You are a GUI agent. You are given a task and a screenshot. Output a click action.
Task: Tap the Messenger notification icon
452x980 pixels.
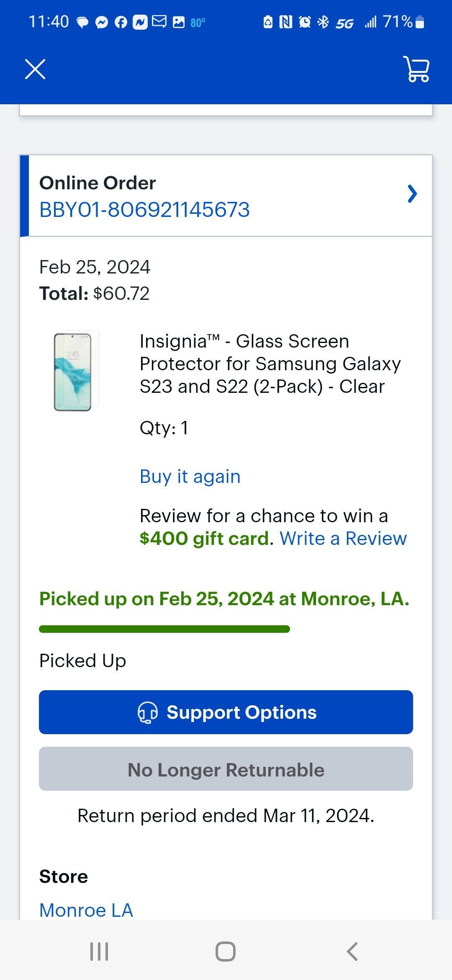(x=102, y=22)
